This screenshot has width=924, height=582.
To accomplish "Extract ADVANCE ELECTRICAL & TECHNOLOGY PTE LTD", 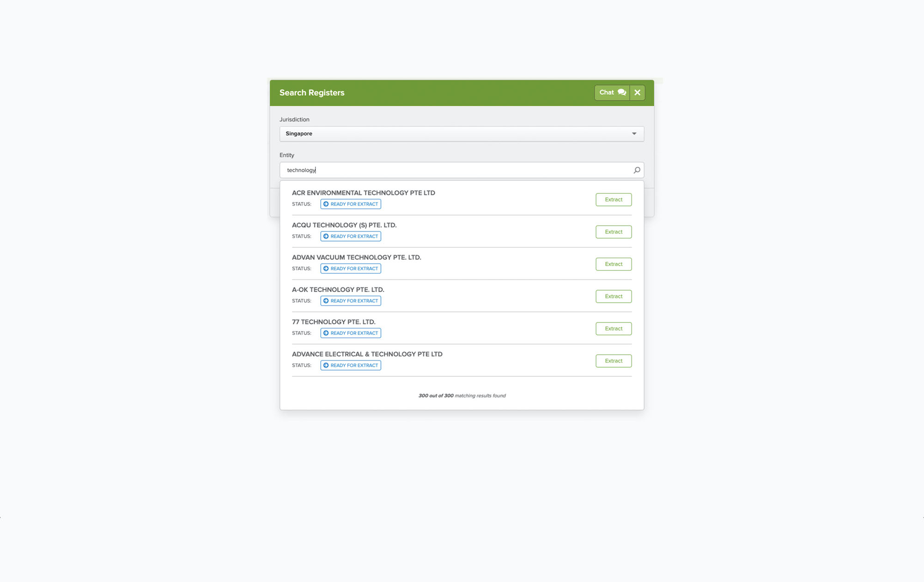I will point(614,361).
